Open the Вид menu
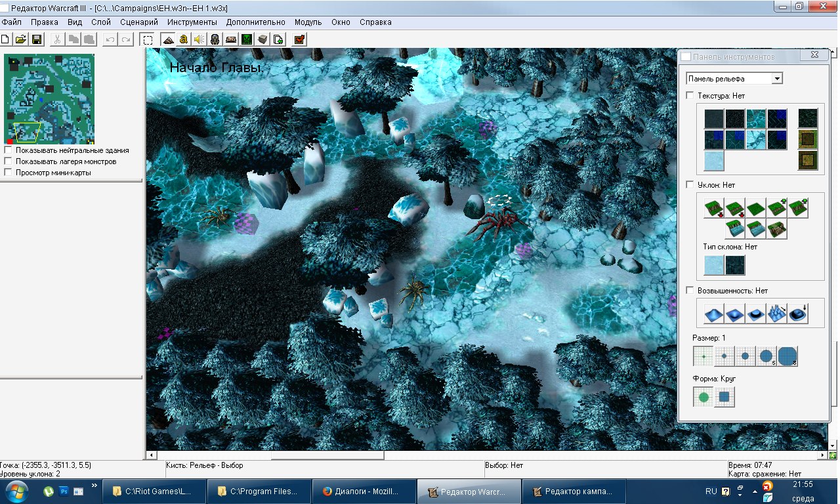Screen dimensions: 840x504 point(75,22)
